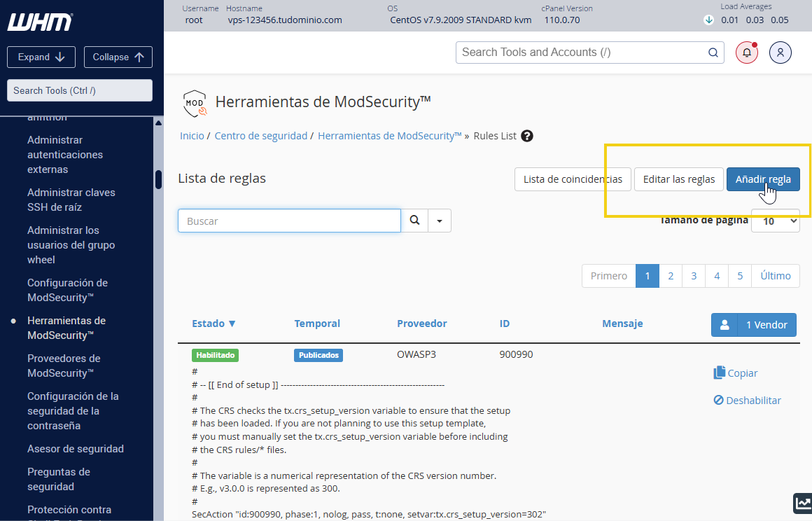
Task: Open the search options dropdown arrow
Action: point(440,221)
